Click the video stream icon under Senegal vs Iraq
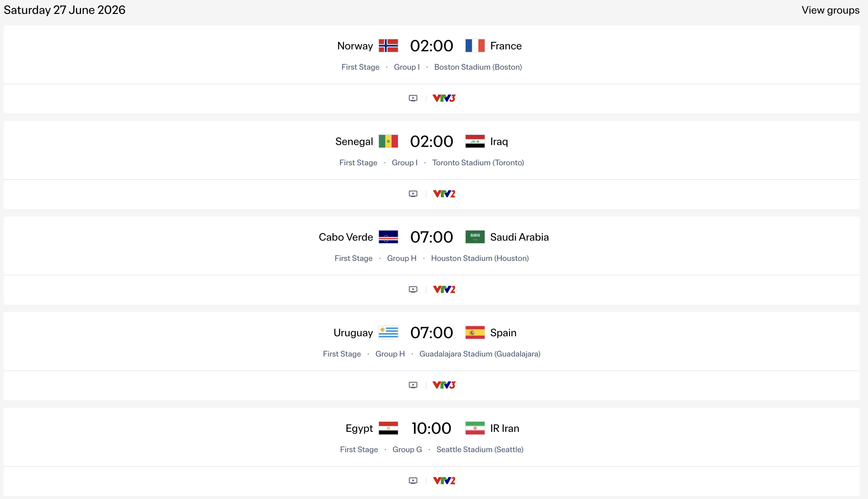868x499 pixels. click(x=413, y=194)
